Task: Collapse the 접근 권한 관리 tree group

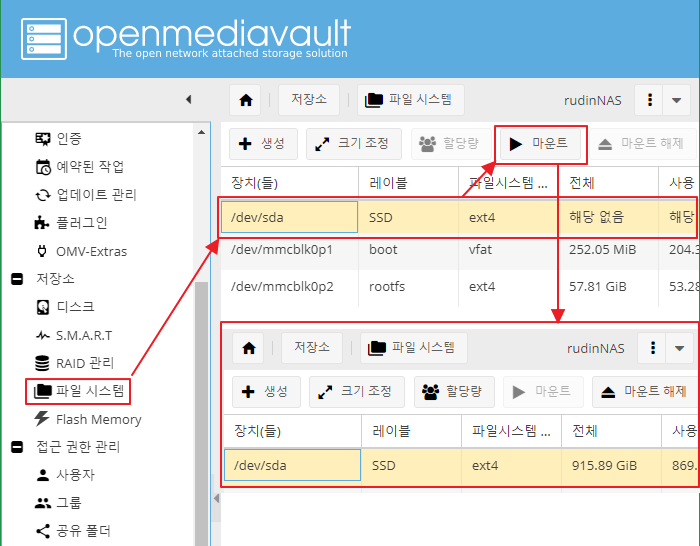Action: pos(17,447)
